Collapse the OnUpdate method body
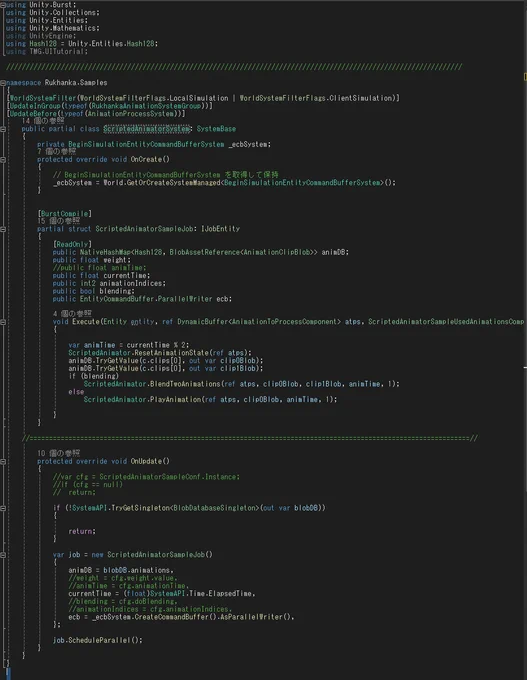 coord(3,461)
